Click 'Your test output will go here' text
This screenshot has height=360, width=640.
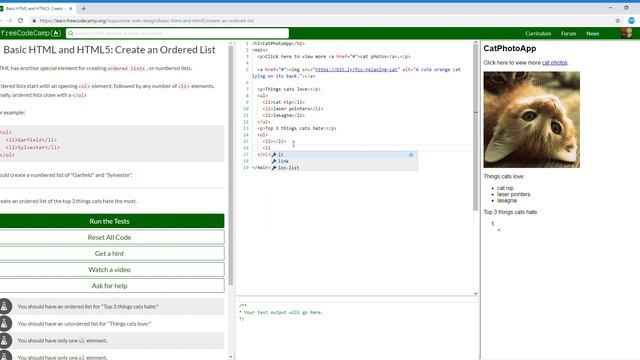coord(283,313)
